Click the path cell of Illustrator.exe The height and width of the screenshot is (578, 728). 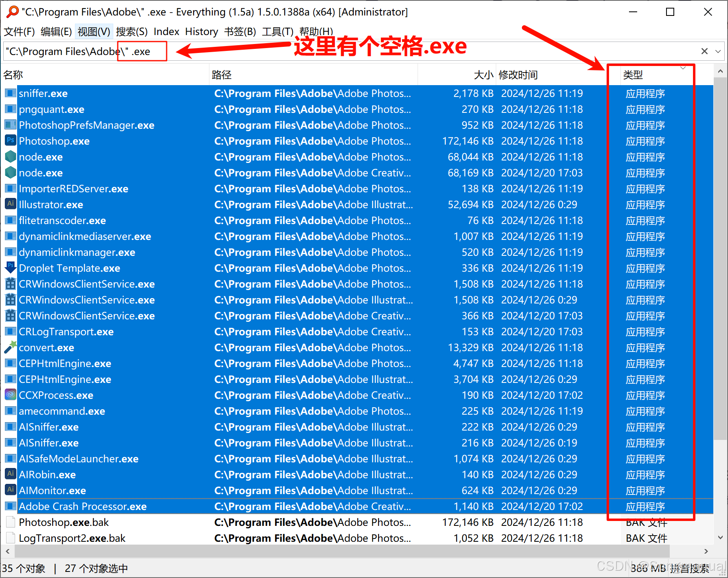[x=314, y=204]
